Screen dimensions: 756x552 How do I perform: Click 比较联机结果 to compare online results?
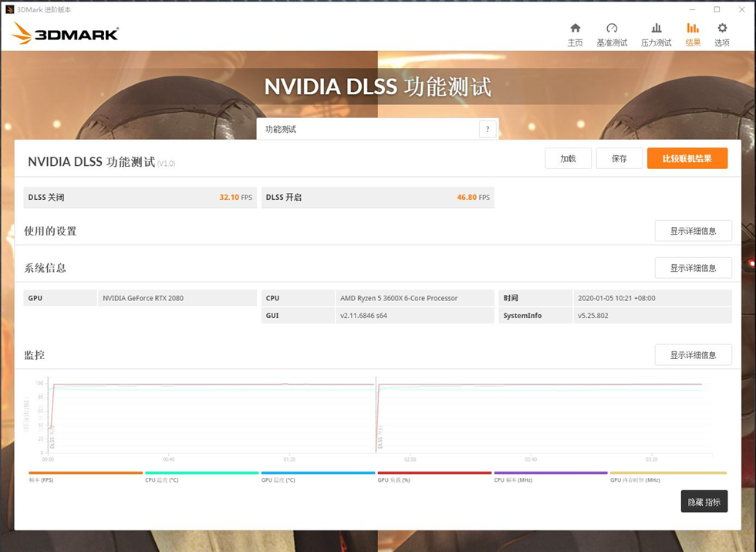click(687, 157)
